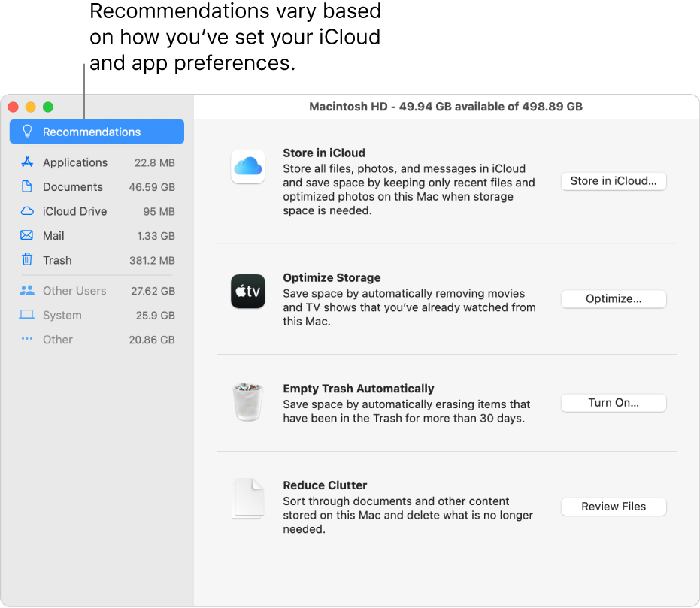This screenshot has height=608, width=700.
Task: Select Mail in the sidebar
Action: [x=97, y=235]
